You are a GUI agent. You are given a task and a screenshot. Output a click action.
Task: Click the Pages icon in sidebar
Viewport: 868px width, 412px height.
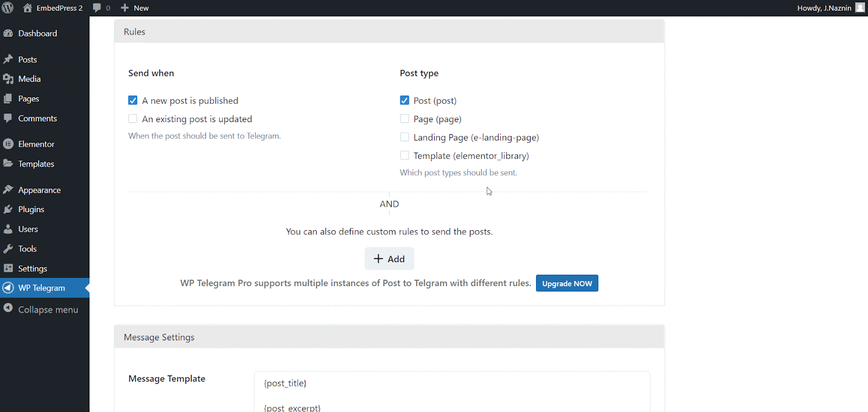8,98
